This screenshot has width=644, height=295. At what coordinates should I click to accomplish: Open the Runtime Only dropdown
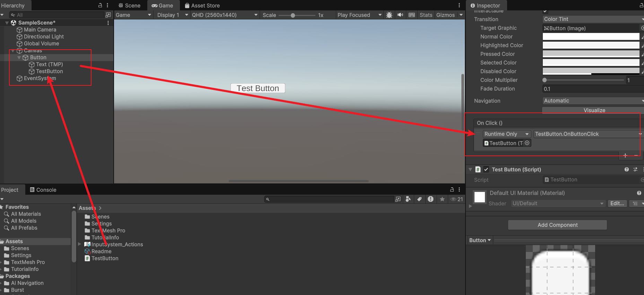tap(506, 134)
